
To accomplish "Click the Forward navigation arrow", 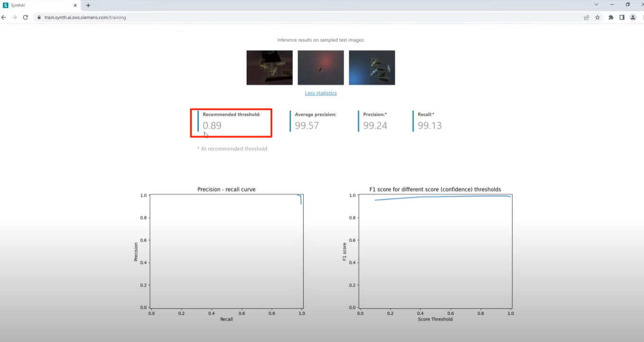I will coord(15,17).
